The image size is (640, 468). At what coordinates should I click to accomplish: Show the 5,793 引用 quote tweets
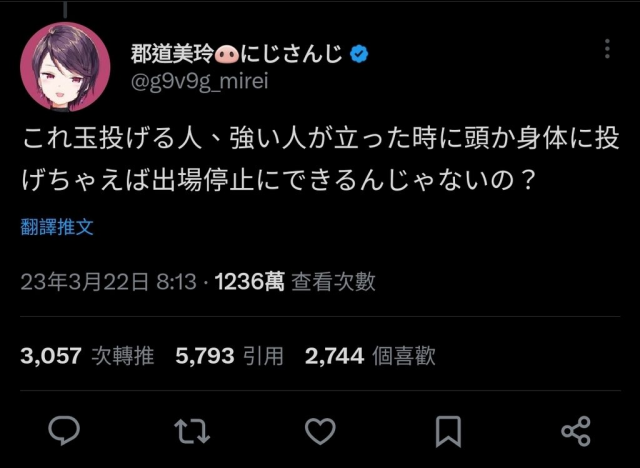tap(229, 356)
